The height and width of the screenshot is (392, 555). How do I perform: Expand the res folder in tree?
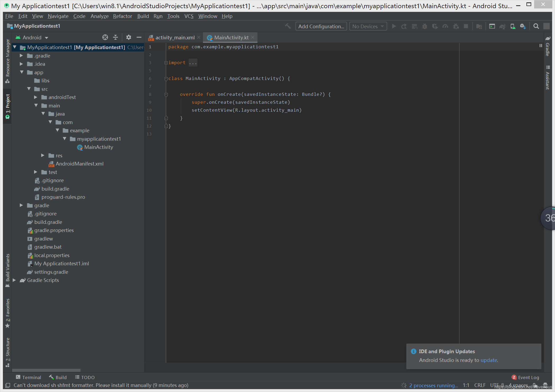pyautogui.click(x=43, y=155)
